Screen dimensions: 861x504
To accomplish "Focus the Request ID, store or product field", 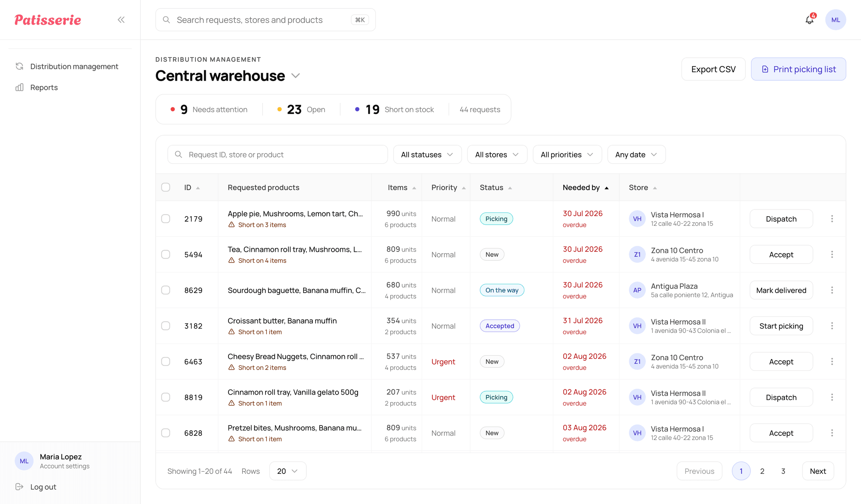I will point(277,154).
